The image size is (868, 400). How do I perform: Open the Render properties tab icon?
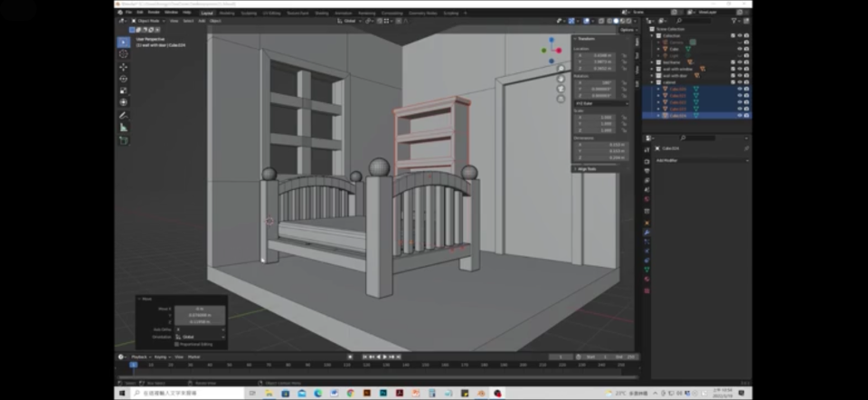pyautogui.click(x=646, y=161)
